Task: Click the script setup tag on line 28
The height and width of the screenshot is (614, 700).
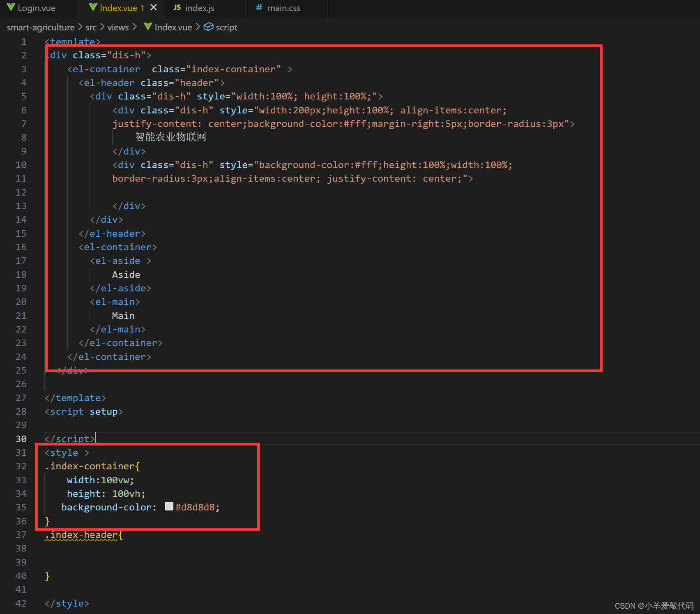Action: tap(84, 412)
